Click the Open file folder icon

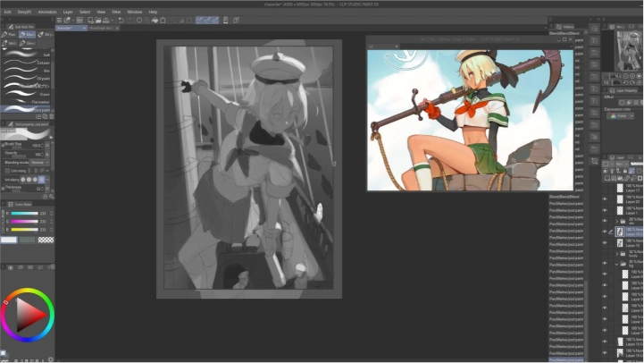click(x=98, y=21)
